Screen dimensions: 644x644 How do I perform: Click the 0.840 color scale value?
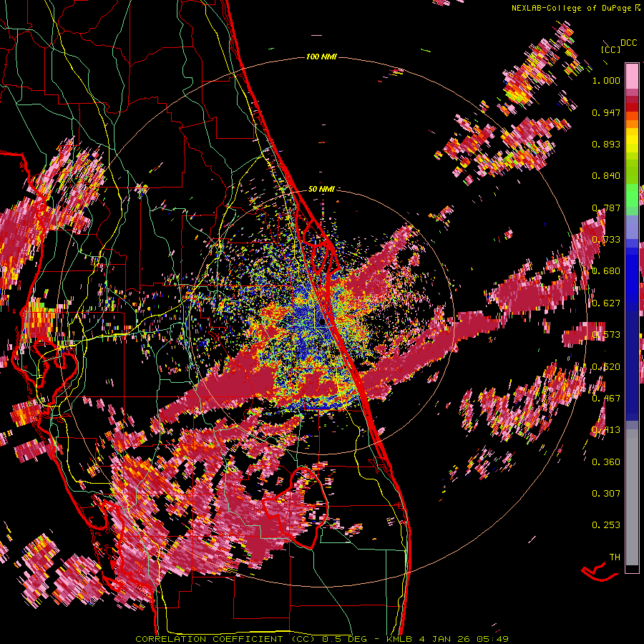606,176
